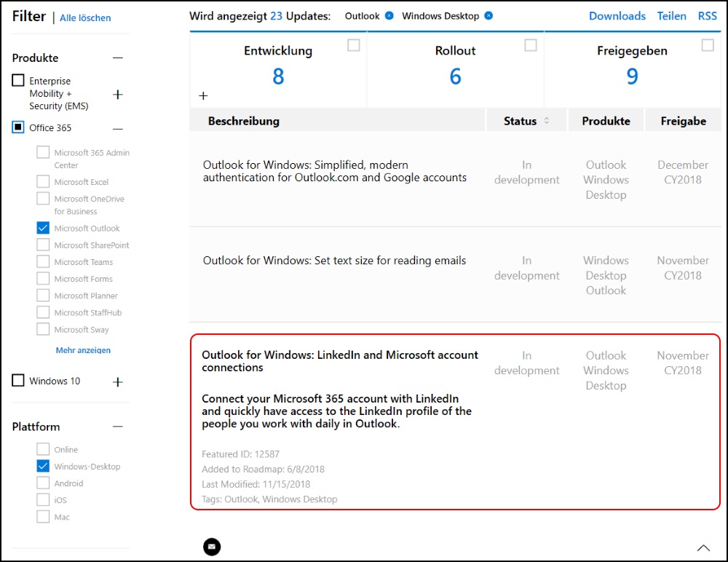Check the Microsoft Forms checkbox

(43, 279)
